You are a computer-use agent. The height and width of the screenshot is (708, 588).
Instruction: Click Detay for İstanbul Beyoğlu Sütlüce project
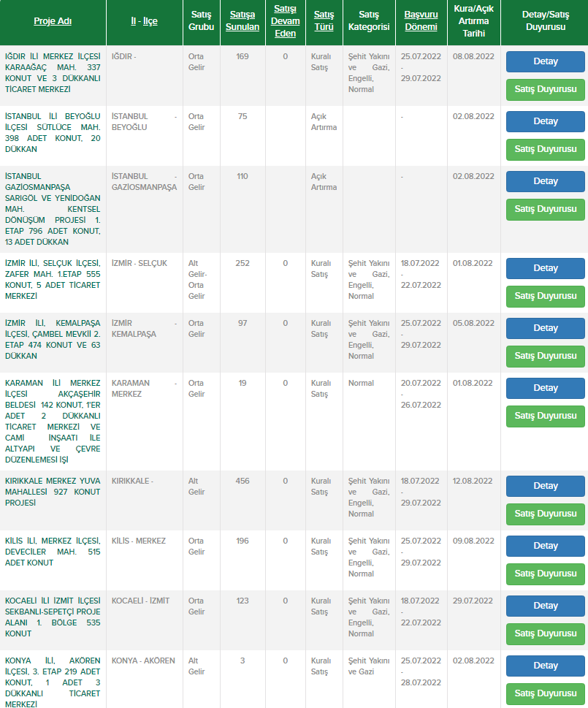pos(545,121)
